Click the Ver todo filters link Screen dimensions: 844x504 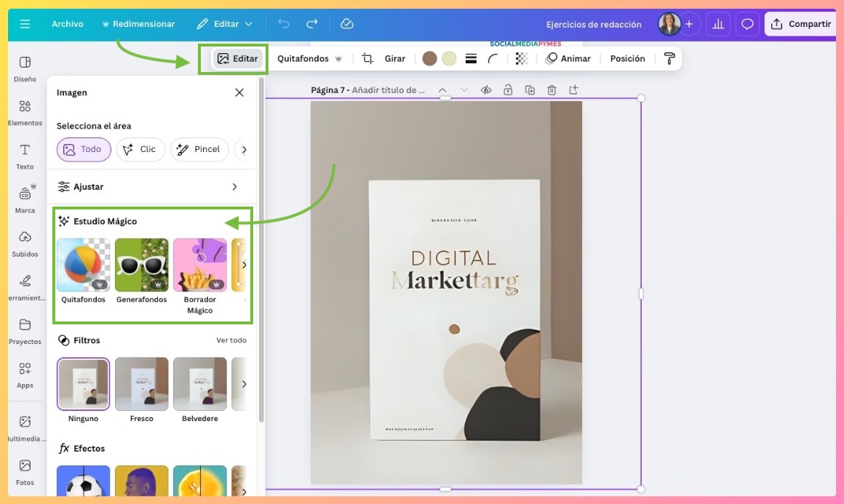tap(231, 340)
